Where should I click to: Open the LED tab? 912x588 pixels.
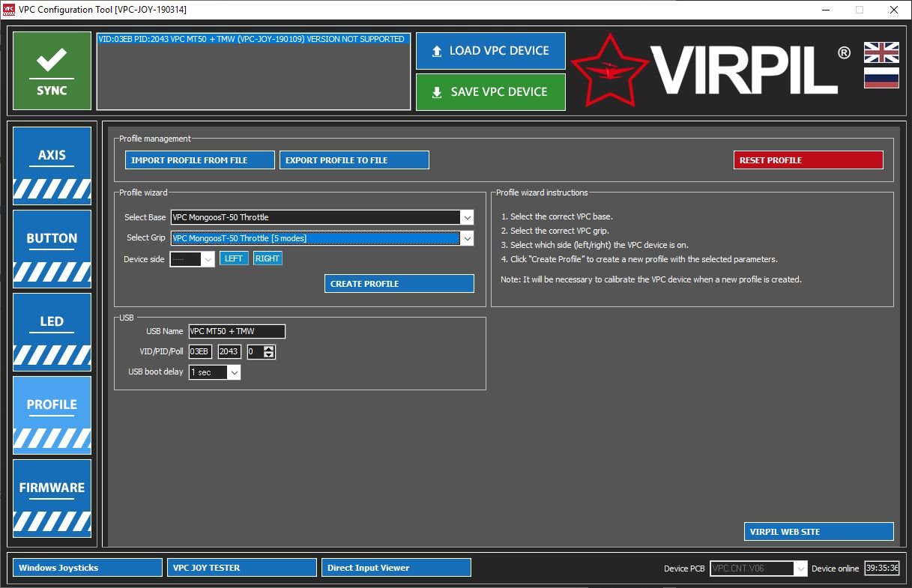coord(52,332)
